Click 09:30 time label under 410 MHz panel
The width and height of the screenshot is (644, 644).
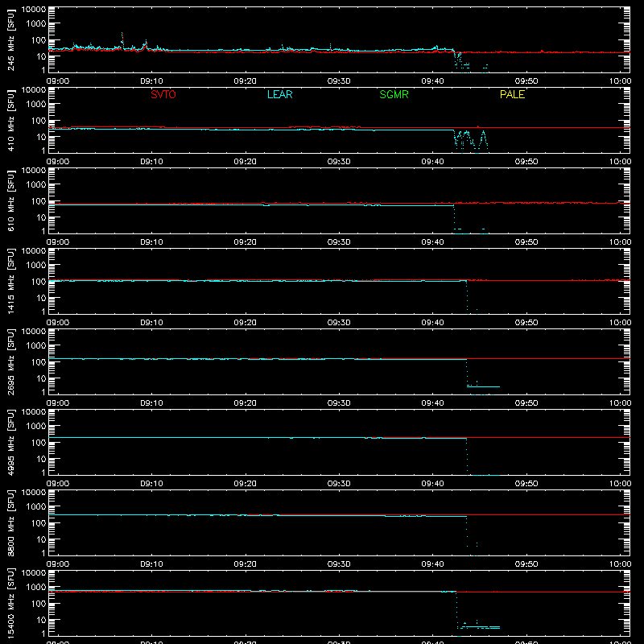339,162
